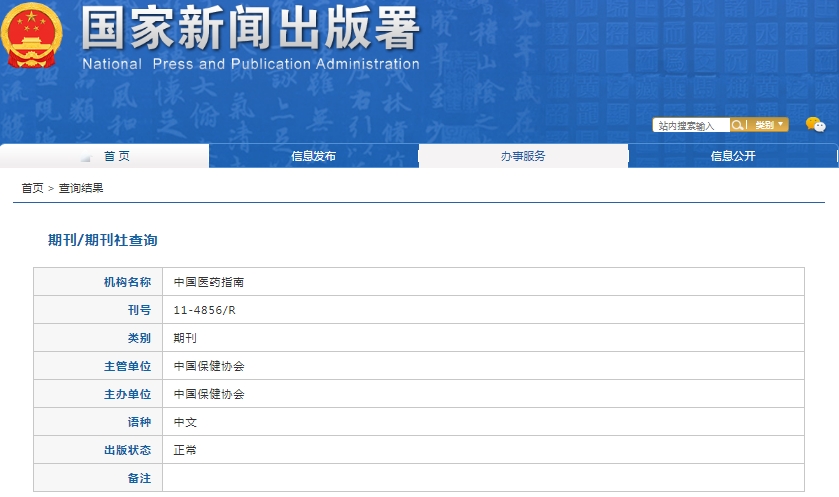Switch to the 办事服务 tab
839x497 pixels.
click(x=523, y=156)
